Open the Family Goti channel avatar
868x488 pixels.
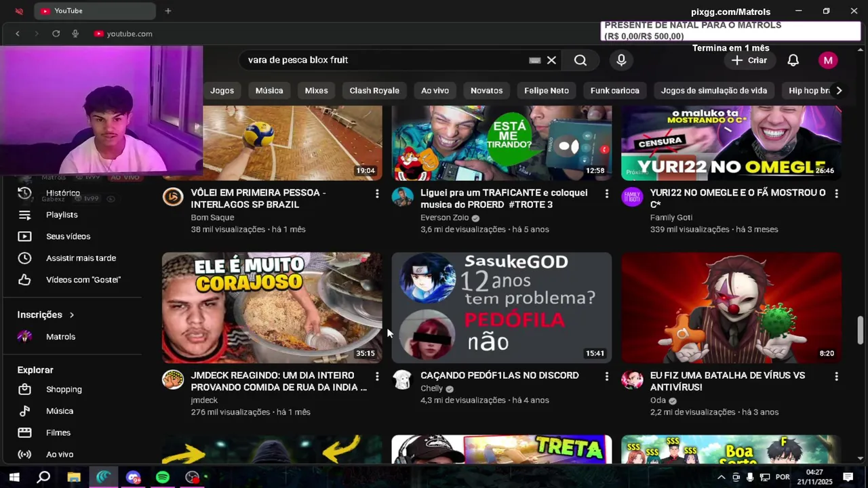click(x=632, y=197)
